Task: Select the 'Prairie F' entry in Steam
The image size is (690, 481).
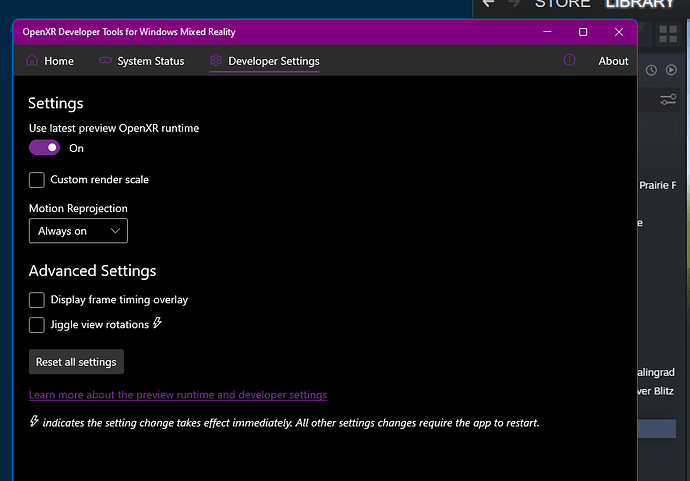Action: tap(657, 185)
